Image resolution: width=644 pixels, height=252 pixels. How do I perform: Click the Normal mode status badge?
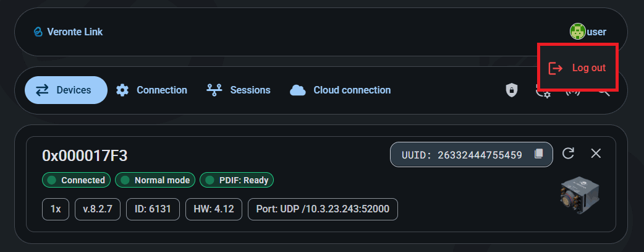[155, 180]
